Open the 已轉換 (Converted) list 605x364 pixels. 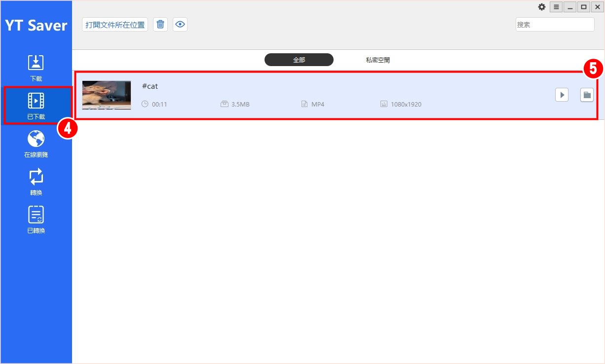(x=36, y=219)
